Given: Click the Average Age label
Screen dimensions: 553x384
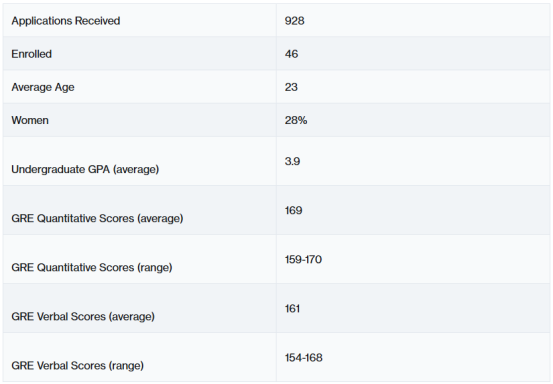Looking at the screenshot, I should 43,87.
